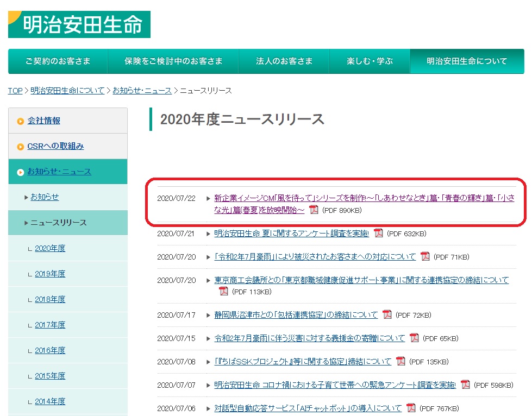Click the (PDF 890KB) size label
Screen dimensions: 532x416
342,210
